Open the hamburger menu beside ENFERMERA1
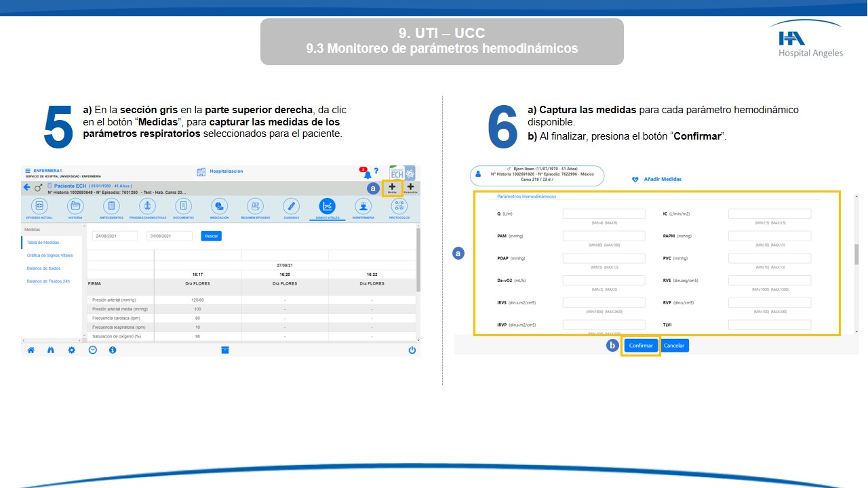The height and width of the screenshot is (488, 868). 28,171
